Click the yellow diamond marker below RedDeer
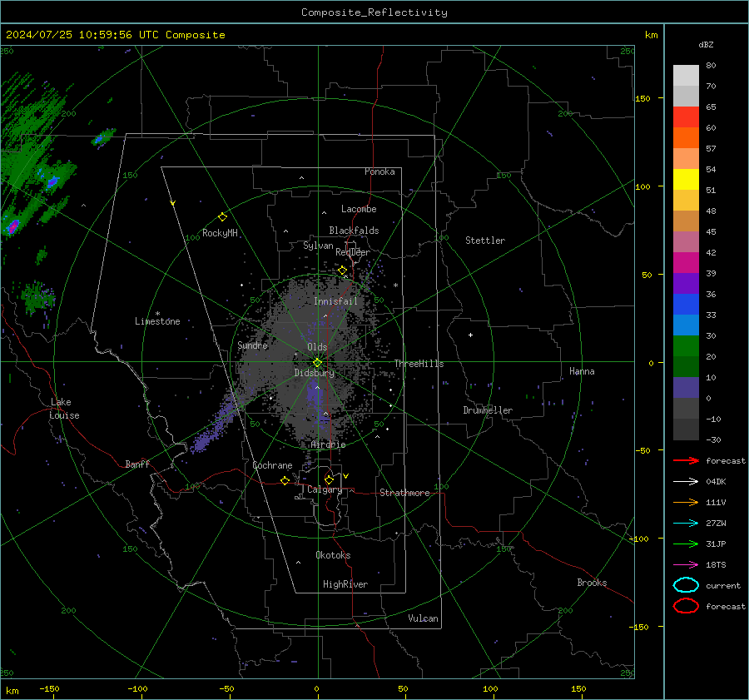The height and width of the screenshot is (700, 749). [x=342, y=271]
